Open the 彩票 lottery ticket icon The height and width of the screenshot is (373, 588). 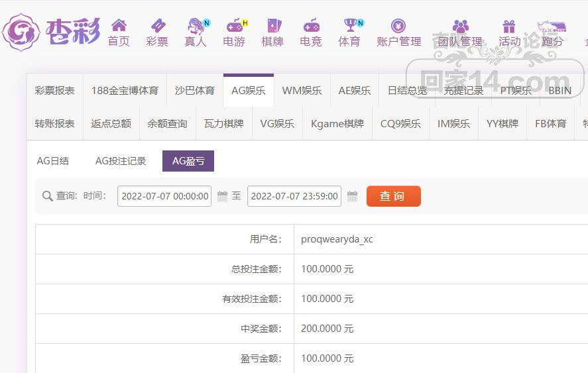click(158, 25)
